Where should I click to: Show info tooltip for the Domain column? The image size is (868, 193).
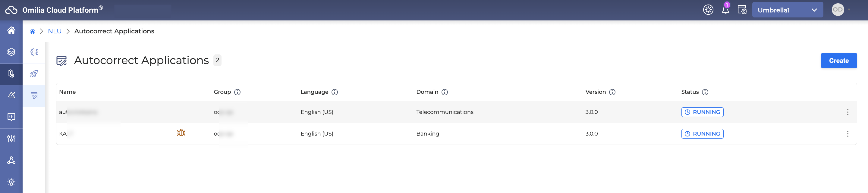pos(445,92)
